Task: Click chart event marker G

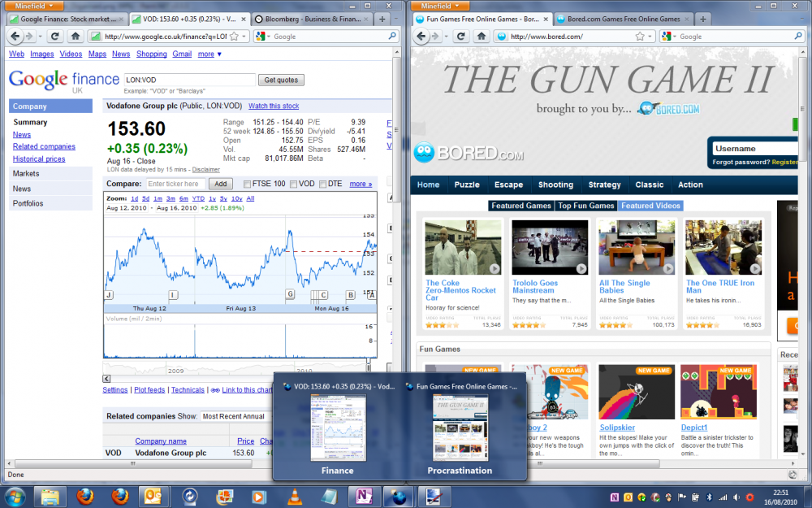Action: click(x=290, y=294)
